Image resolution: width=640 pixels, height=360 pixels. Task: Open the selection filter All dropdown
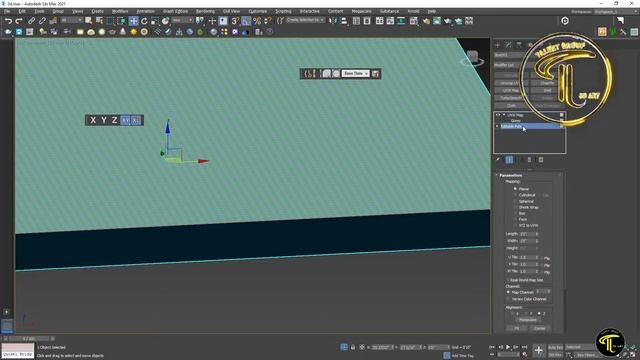pyautogui.click(x=71, y=20)
